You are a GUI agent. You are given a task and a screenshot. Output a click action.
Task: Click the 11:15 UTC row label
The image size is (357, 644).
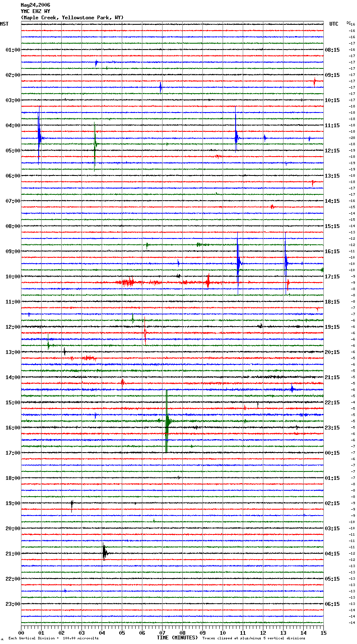332,126
